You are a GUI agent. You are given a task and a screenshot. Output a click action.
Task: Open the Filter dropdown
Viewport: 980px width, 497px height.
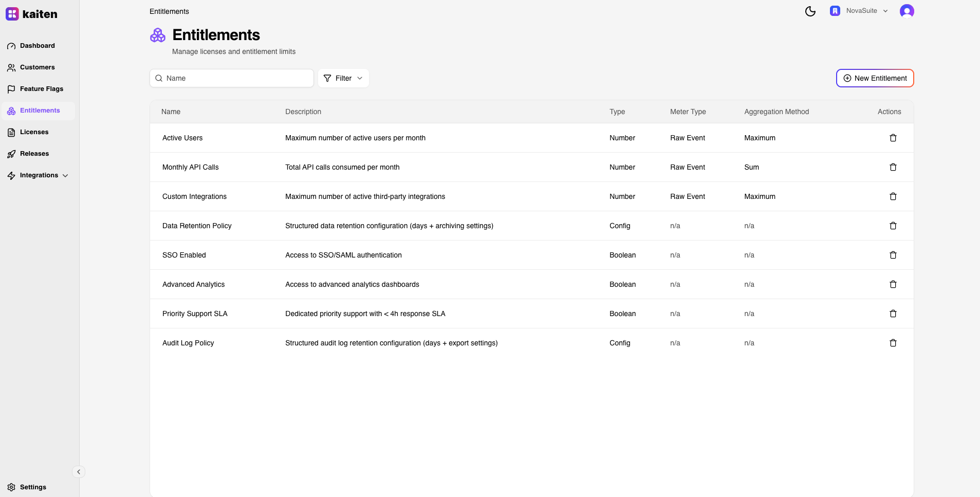coord(343,78)
